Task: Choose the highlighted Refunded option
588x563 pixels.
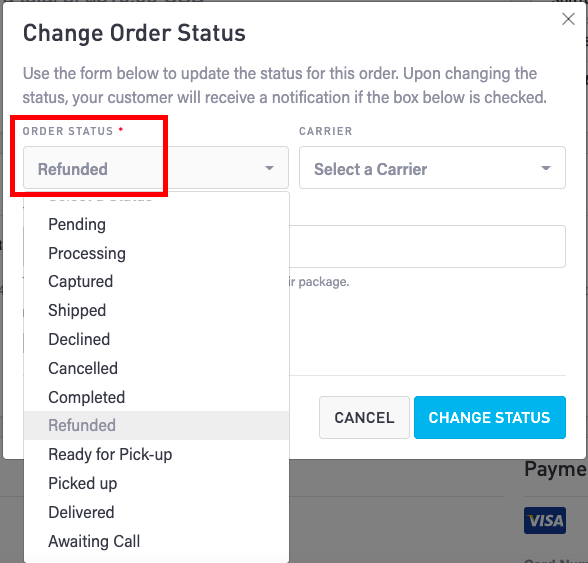Action: pyautogui.click(x=156, y=425)
